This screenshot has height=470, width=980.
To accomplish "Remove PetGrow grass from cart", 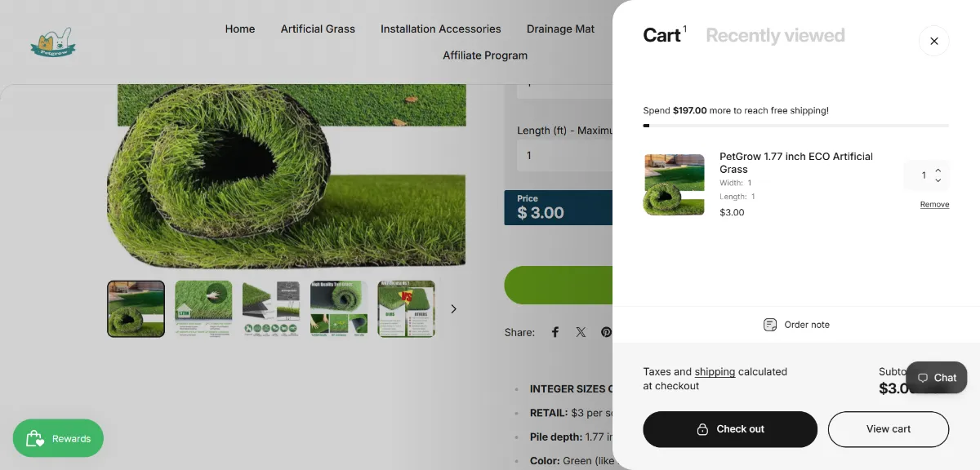I will click(934, 204).
